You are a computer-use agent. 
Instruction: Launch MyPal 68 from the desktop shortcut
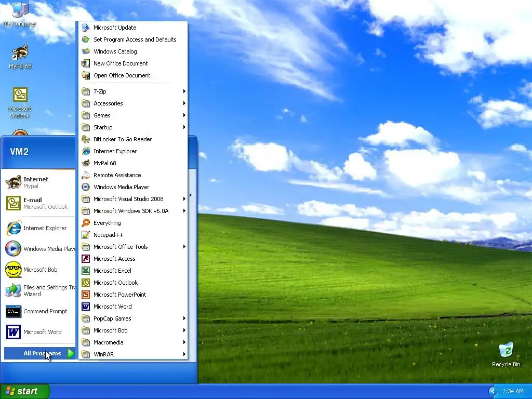coord(20,57)
